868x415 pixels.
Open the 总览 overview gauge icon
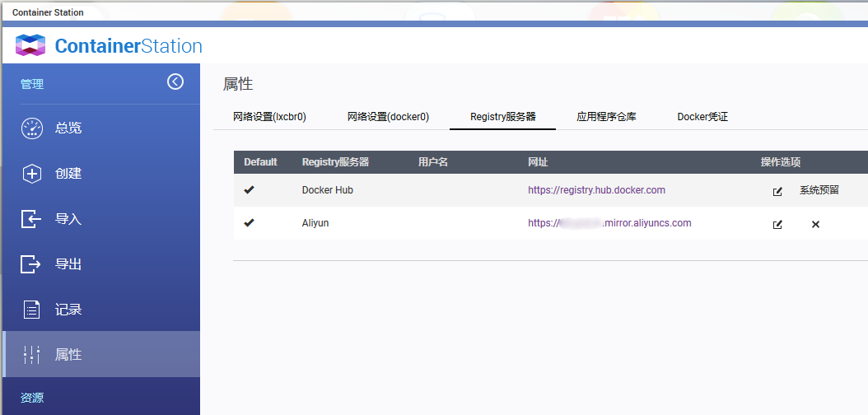(31, 128)
